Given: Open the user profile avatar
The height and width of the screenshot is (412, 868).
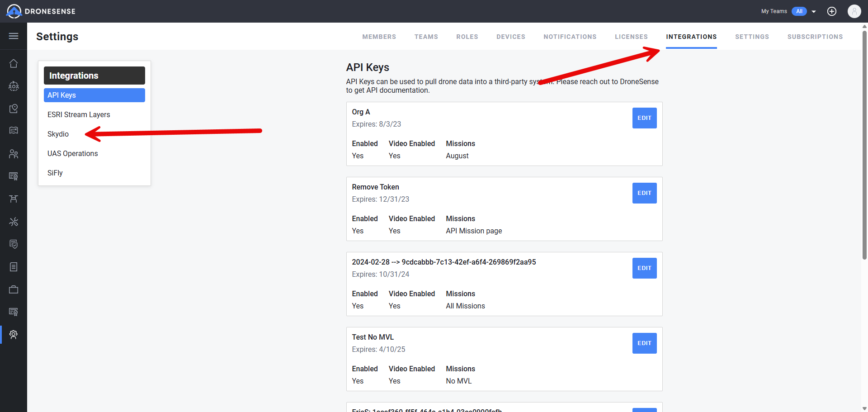Looking at the screenshot, I should coord(854,11).
